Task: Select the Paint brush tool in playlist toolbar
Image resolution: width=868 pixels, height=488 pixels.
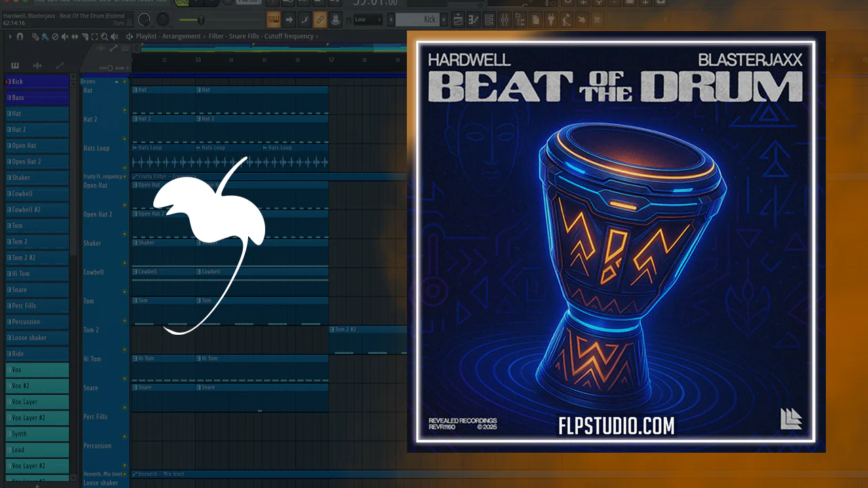Action: click(44, 37)
